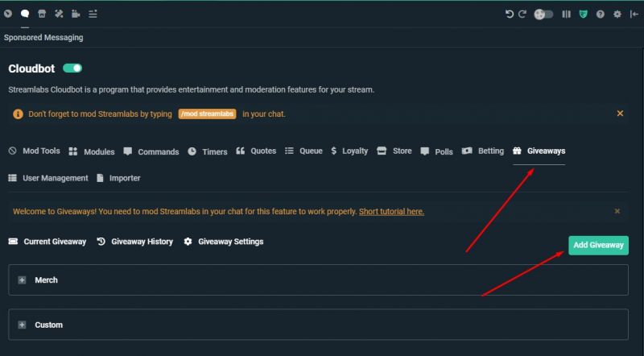Click the redo arrow icon

click(522, 14)
